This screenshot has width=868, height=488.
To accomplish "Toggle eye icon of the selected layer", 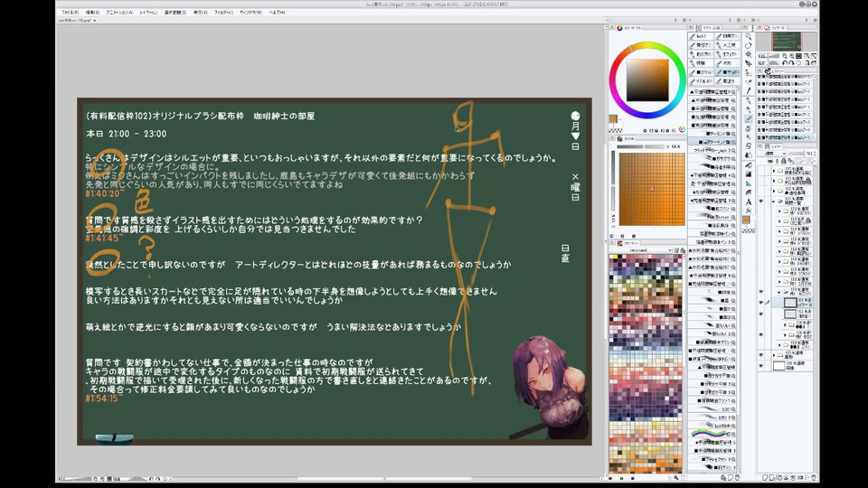I will (x=761, y=303).
